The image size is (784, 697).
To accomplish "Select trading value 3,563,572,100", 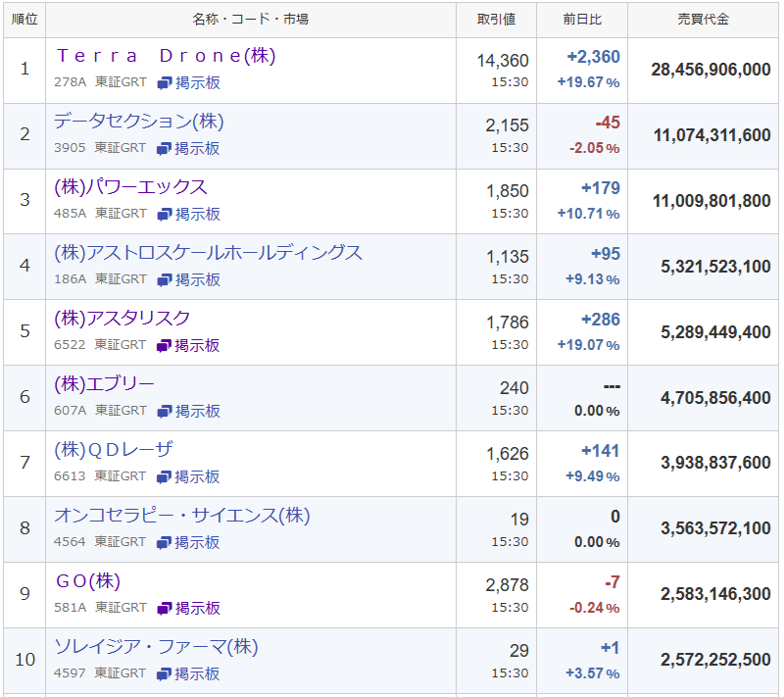I will pyautogui.click(x=715, y=528).
